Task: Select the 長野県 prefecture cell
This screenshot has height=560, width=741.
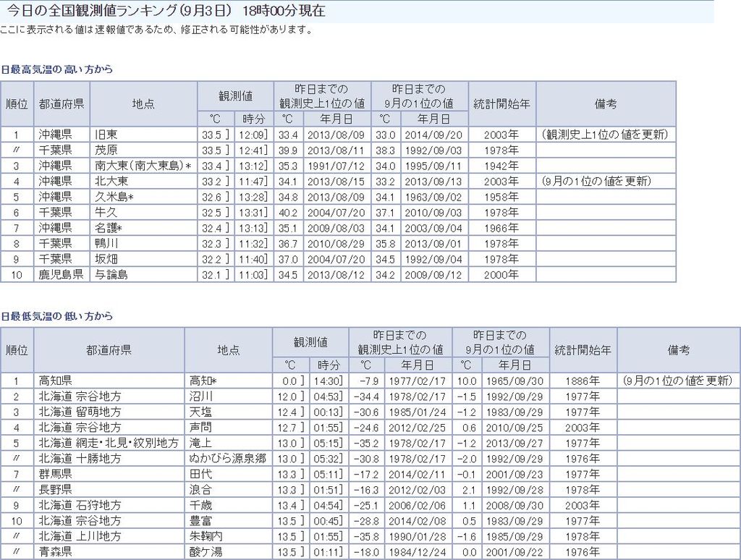Action: [x=56, y=490]
